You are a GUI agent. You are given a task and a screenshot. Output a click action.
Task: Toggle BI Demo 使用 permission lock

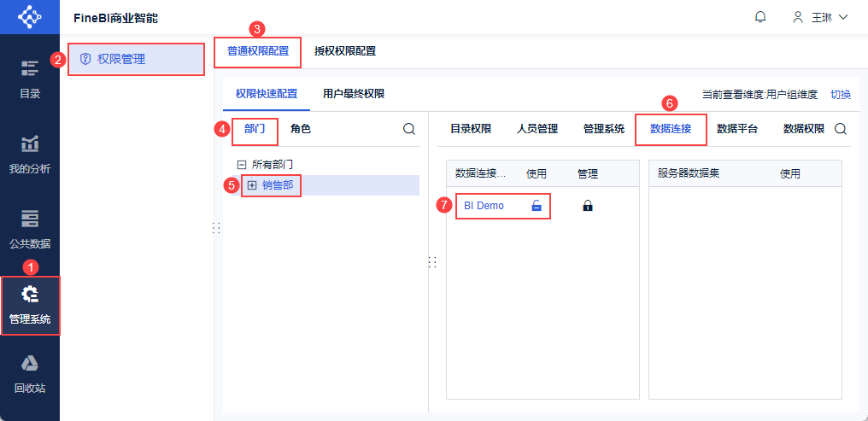(x=537, y=206)
